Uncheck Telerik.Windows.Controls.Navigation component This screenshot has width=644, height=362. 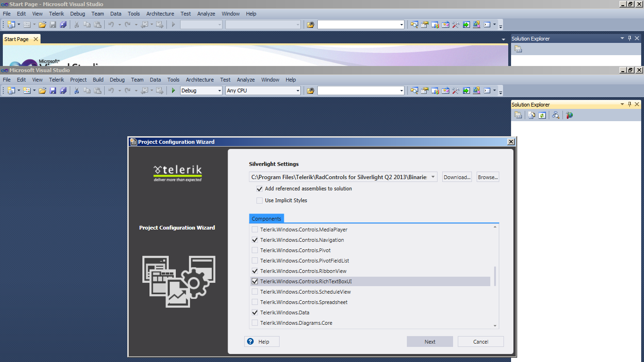pyautogui.click(x=255, y=240)
